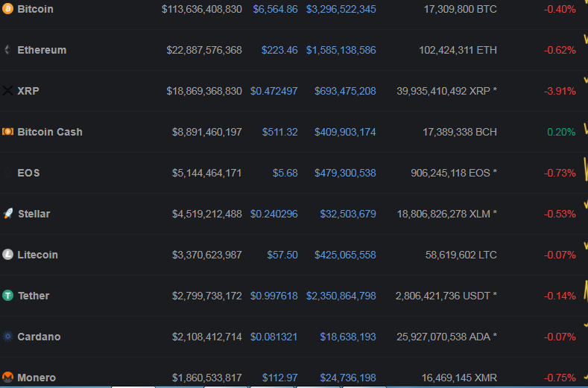This screenshot has height=388, width=588.
Task: Click Bitcoin Cash price $511.32
Action: tap(279, 132)
